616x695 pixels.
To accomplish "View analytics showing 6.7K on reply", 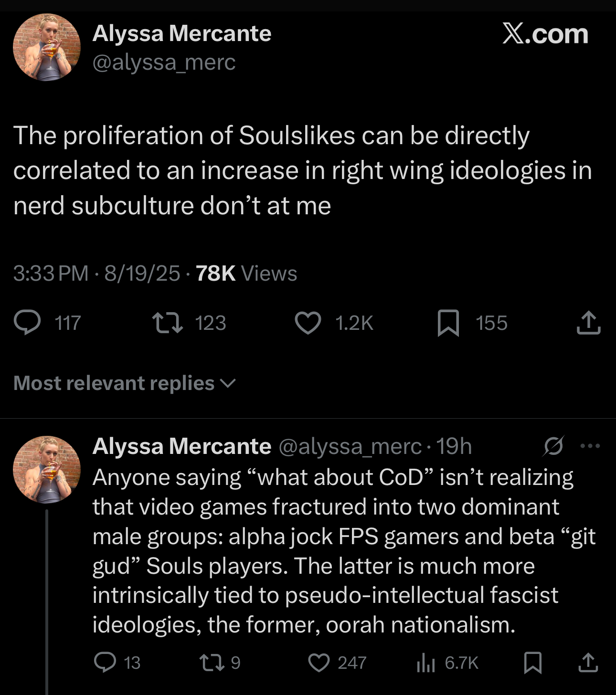I will [425, 663].
